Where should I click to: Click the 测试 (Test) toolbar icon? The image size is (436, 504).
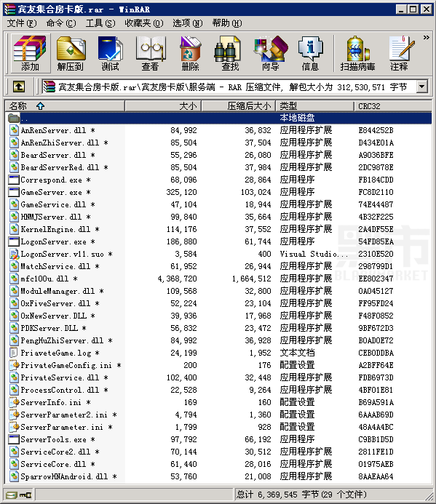110,53
